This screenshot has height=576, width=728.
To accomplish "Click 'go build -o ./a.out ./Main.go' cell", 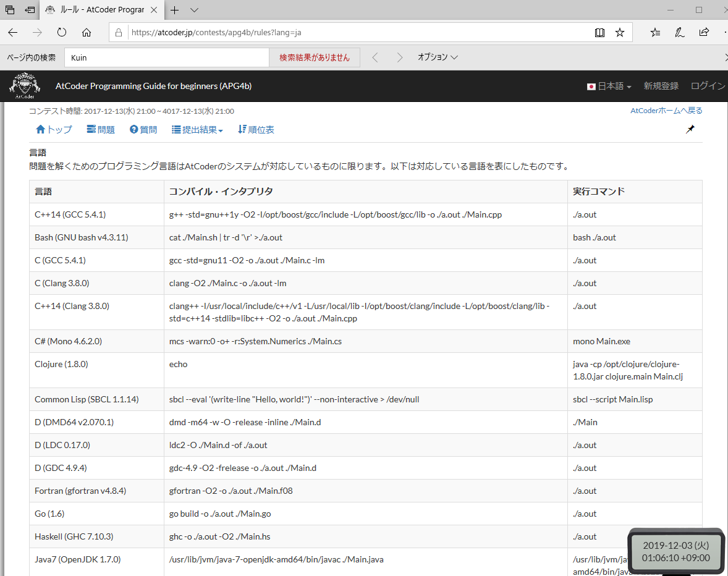I will (x=366, y=514).
